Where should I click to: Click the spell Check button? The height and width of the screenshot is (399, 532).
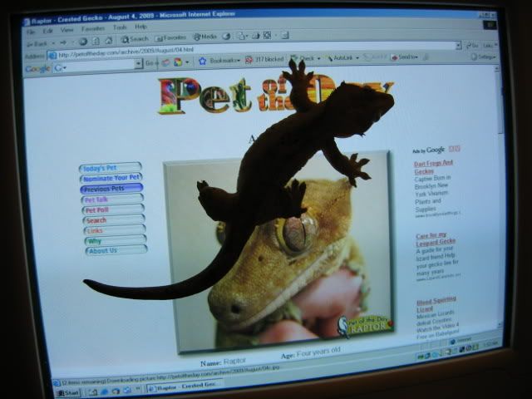[303, 58]
